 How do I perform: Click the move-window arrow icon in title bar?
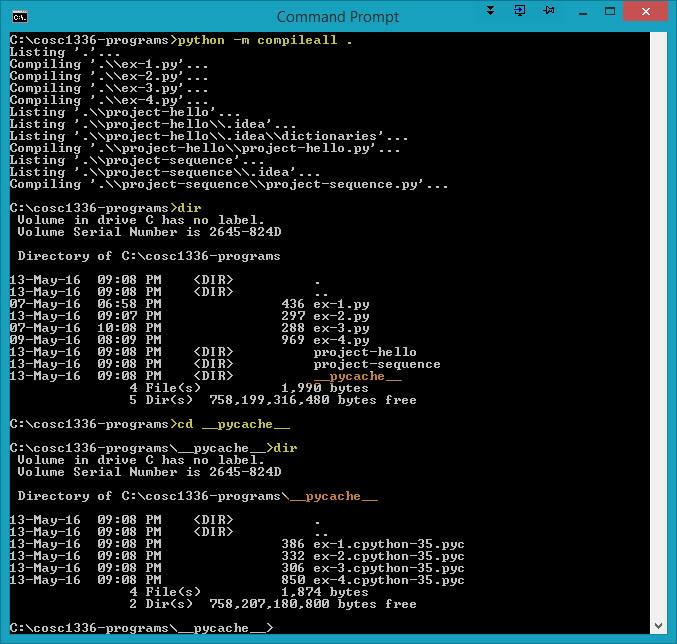click(520, 11)
